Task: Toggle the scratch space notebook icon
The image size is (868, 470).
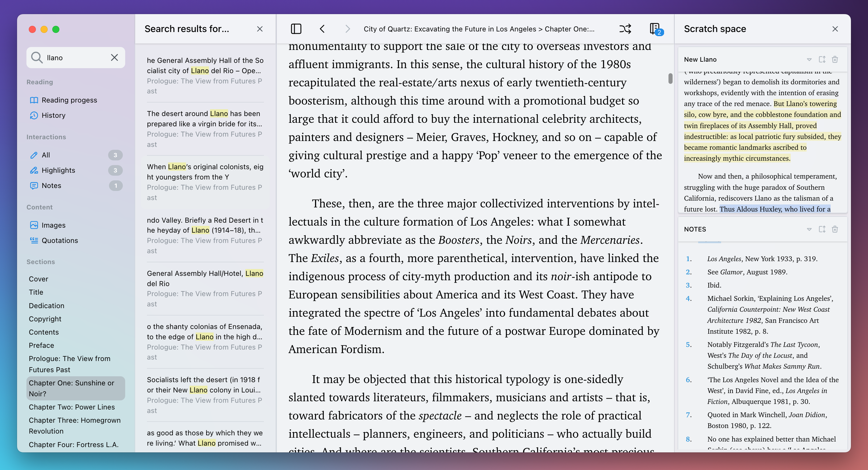Action: click(x=655, y=29)
